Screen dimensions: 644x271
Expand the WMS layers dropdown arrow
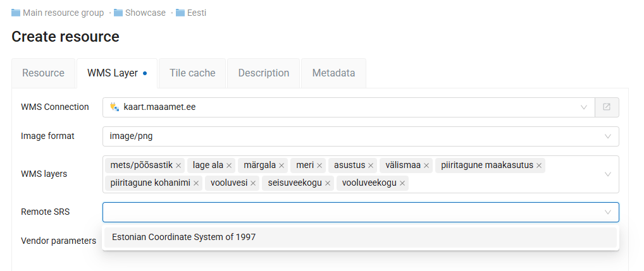pyautogui.click(x=607, y=174)
